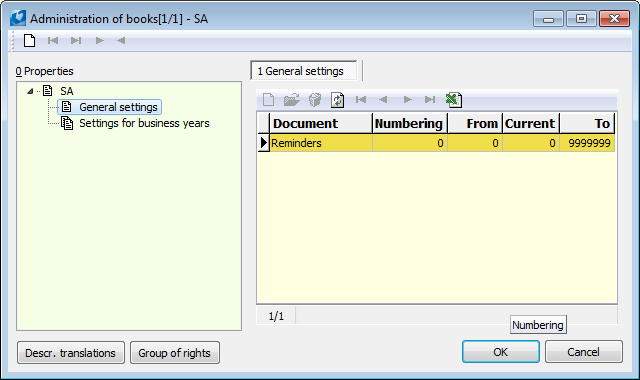Select the Reminders row
The height and width of the screenshot is (380, 640).
click(x=442, y=143)
